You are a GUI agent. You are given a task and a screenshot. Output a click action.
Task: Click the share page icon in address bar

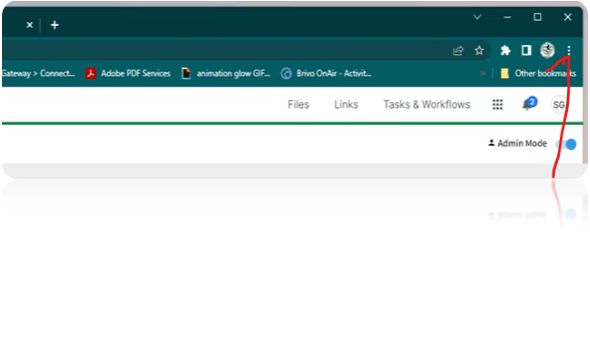[x=458, y=50]
